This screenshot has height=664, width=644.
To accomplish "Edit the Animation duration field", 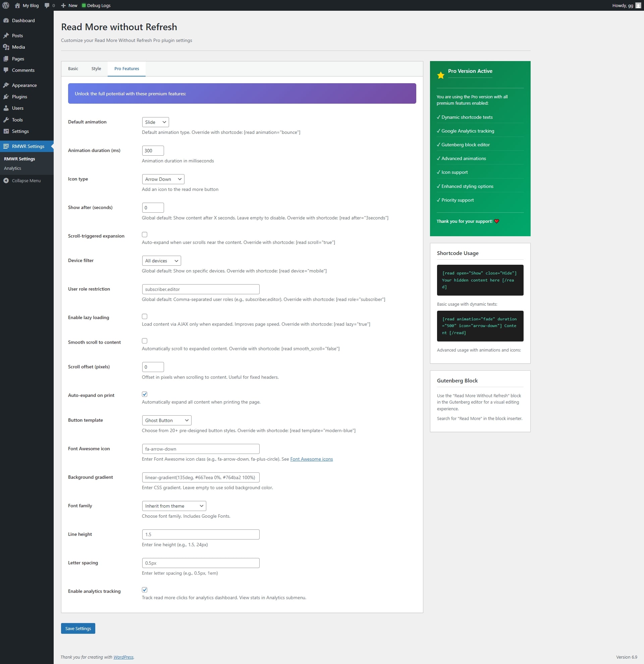I will (153, 150).
